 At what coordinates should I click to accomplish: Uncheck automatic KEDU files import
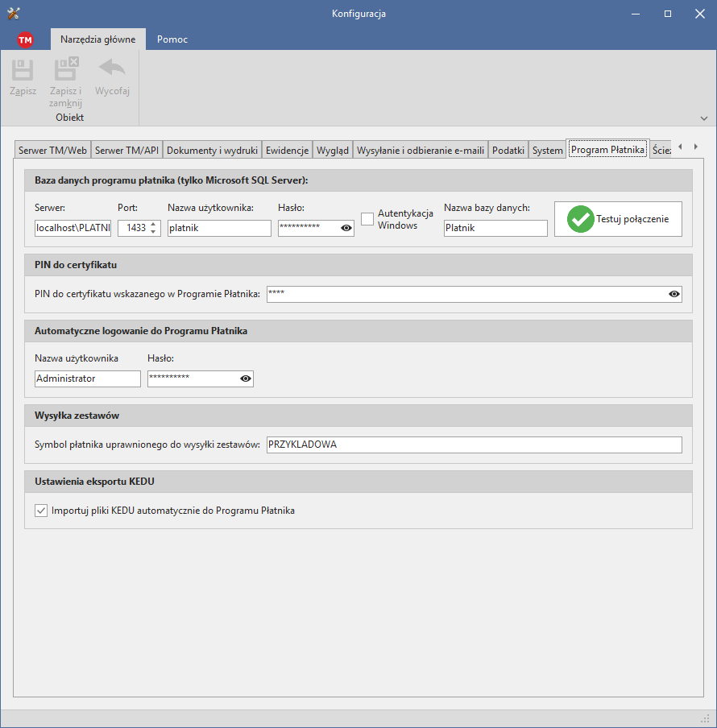pyautogui.click(x=41, y=511)
